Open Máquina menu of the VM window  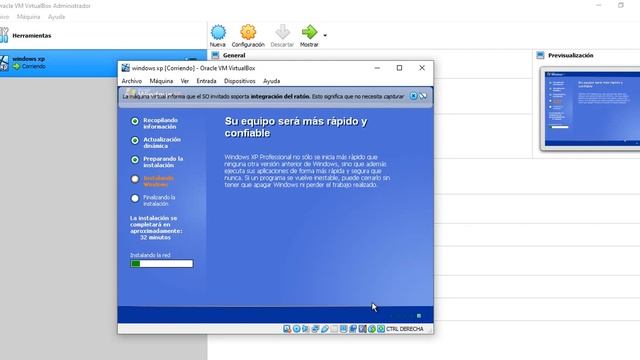point(161,81)
